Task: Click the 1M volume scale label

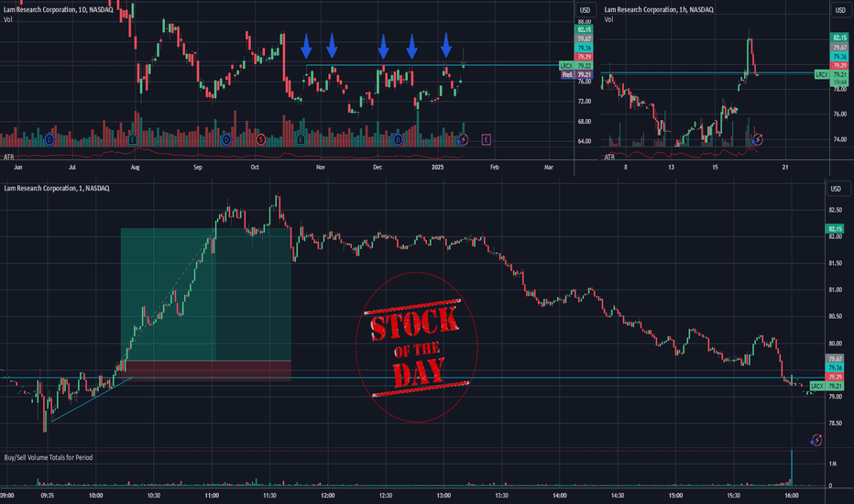Action: coord(833,464)
